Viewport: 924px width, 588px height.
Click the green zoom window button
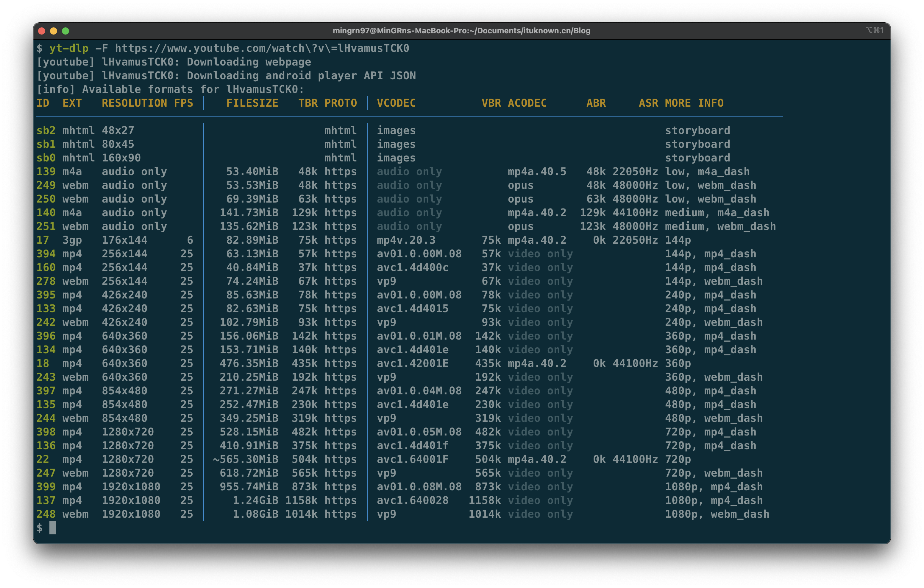click(x=65, y=31)
